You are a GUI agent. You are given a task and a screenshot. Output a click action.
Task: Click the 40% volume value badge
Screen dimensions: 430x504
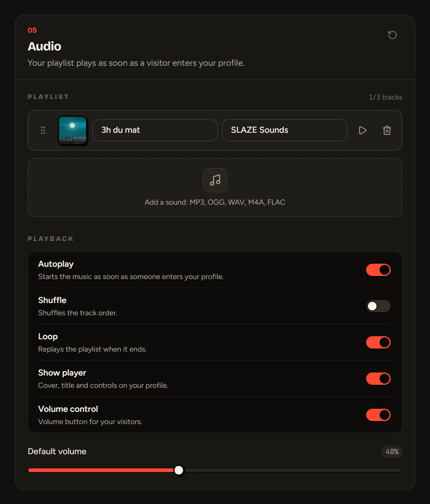pos(392,452)
